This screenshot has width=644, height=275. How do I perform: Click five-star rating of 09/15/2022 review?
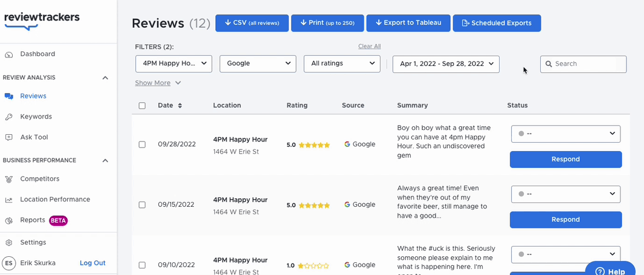(314, 205)
